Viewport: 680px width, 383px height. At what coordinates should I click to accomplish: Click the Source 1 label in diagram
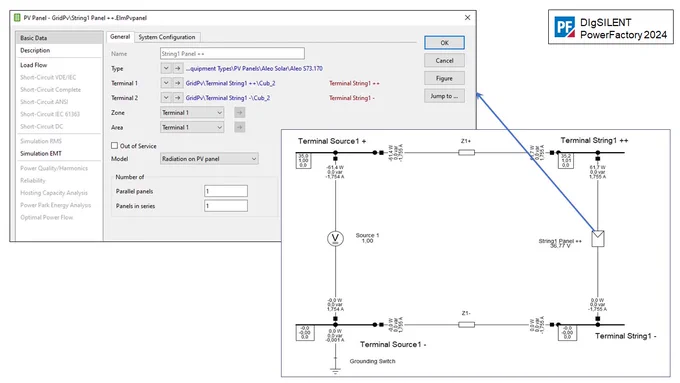(367, 235)
